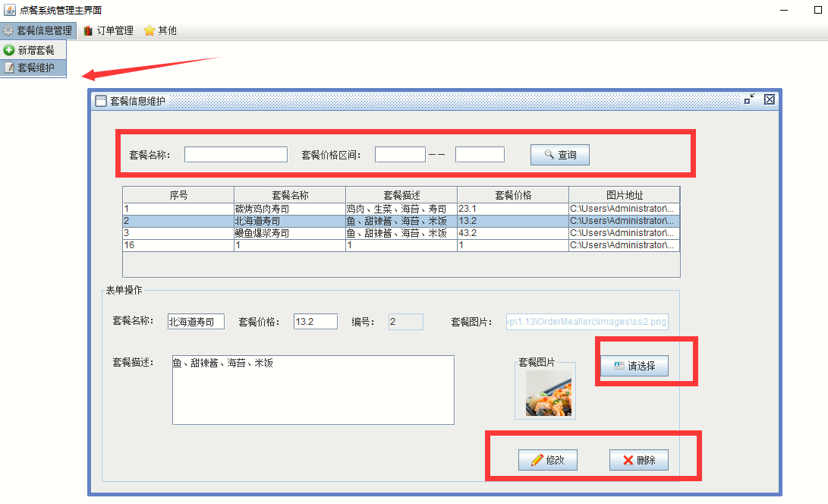Open the 套餐信息管理 menu

tap(39, 30)
